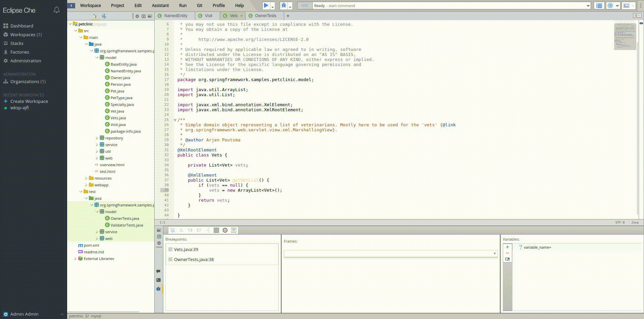
Task: Open pom.xml in project tree
Action: point(91,245)
